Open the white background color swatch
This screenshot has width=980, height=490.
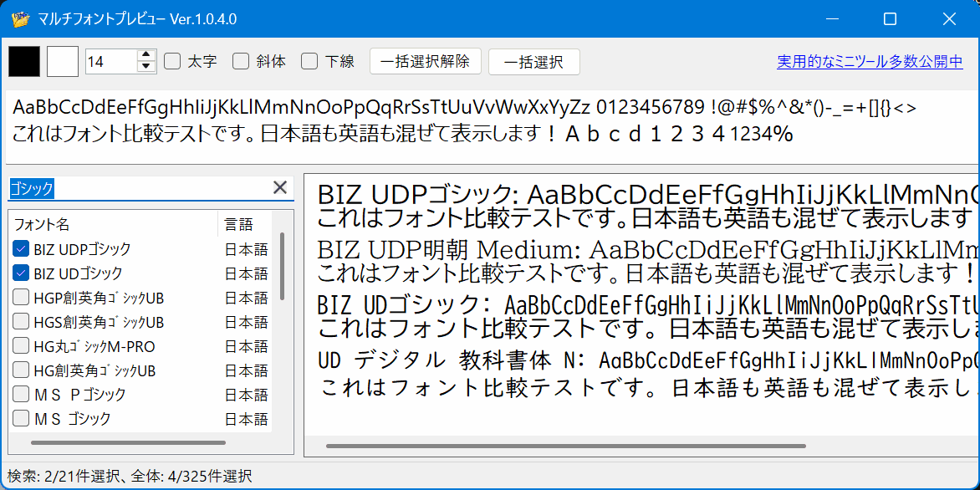(63, 61)
